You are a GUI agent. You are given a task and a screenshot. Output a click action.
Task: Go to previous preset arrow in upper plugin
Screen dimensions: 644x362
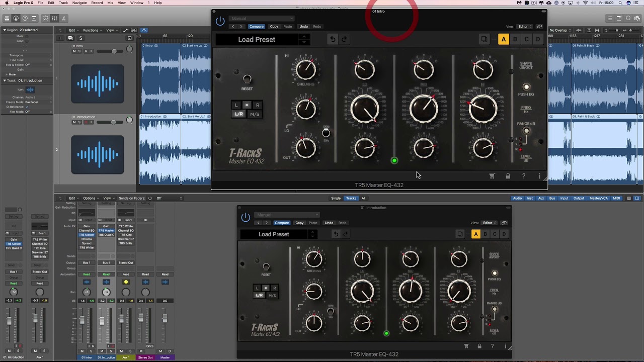click(x=232, y=27)
